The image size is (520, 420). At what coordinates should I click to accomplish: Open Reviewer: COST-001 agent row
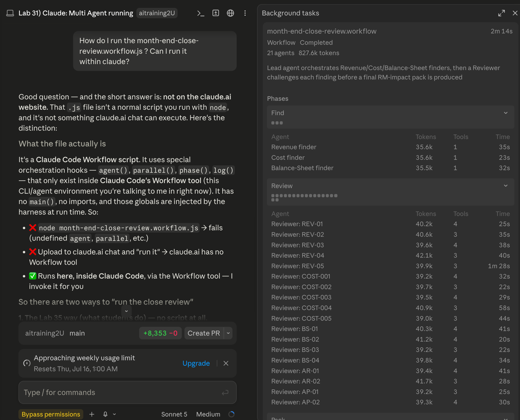(390, 276)
